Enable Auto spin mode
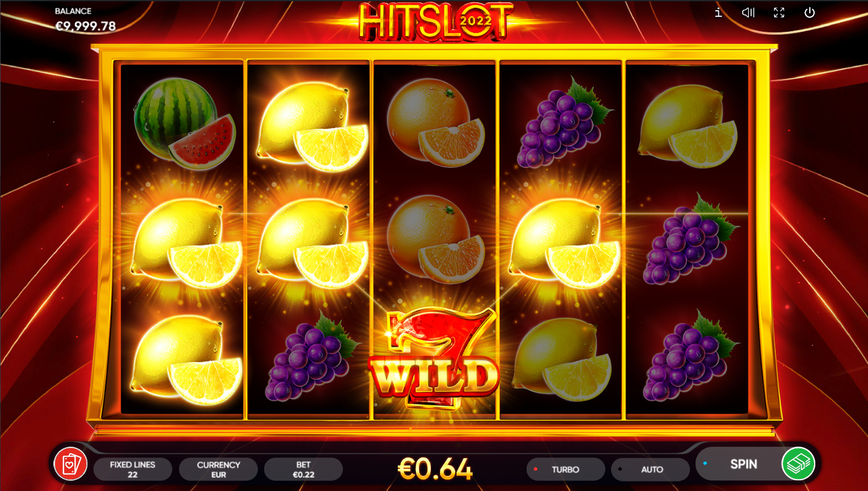868x491 pixels. 651,469
